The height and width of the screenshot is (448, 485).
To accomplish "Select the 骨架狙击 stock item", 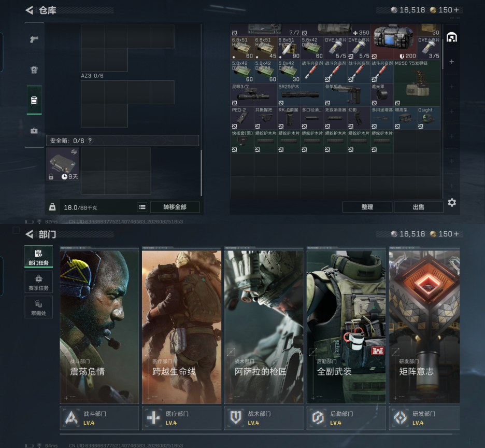I will 347,95.
